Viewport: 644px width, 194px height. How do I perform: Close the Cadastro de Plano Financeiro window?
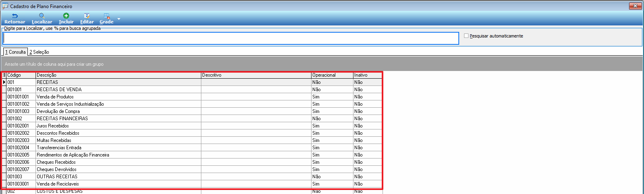(x=636, y=6)
